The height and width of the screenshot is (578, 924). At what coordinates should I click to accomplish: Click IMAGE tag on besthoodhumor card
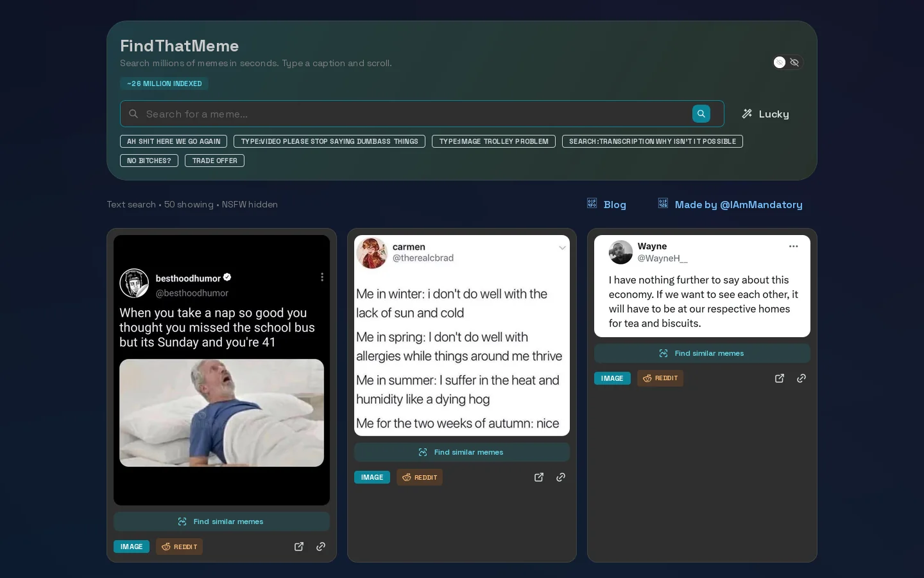132,547
